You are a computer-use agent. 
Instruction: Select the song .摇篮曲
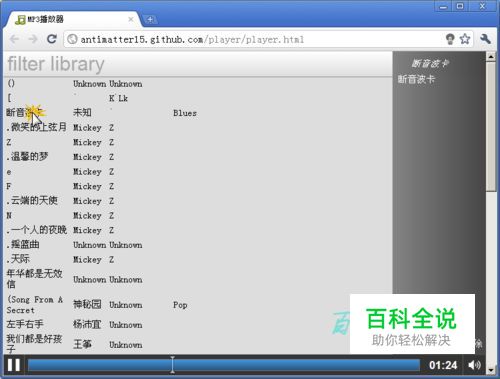23,244
